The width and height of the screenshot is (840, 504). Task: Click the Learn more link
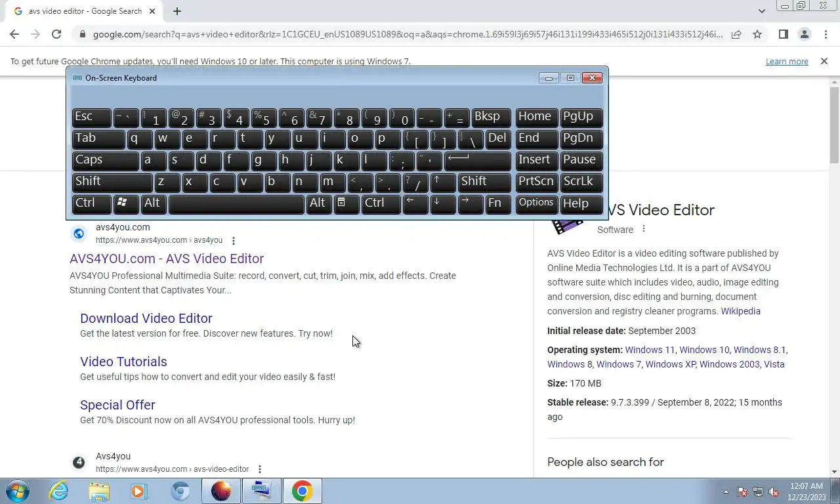[x=787, y=62]
